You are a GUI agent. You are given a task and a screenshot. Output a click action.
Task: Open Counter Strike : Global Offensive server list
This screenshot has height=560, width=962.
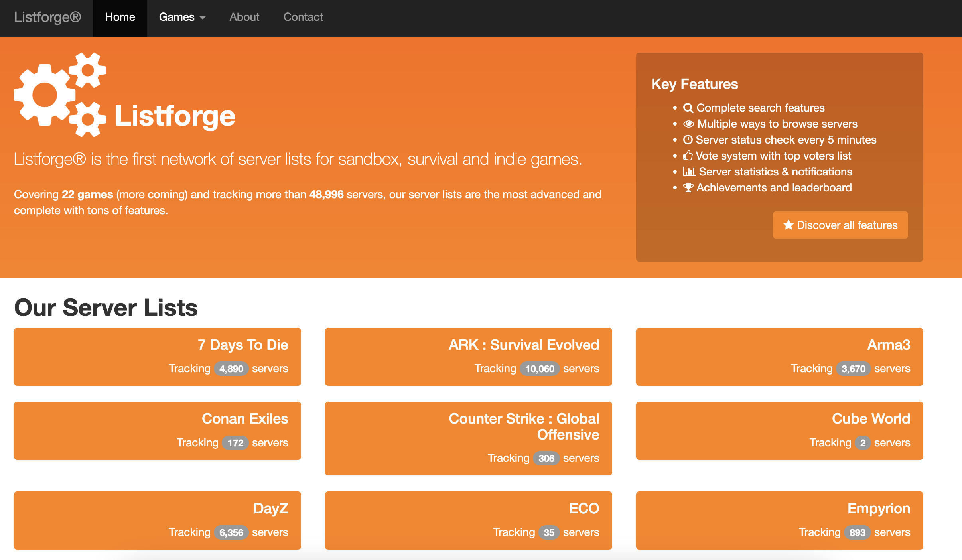tap(469, 438)
